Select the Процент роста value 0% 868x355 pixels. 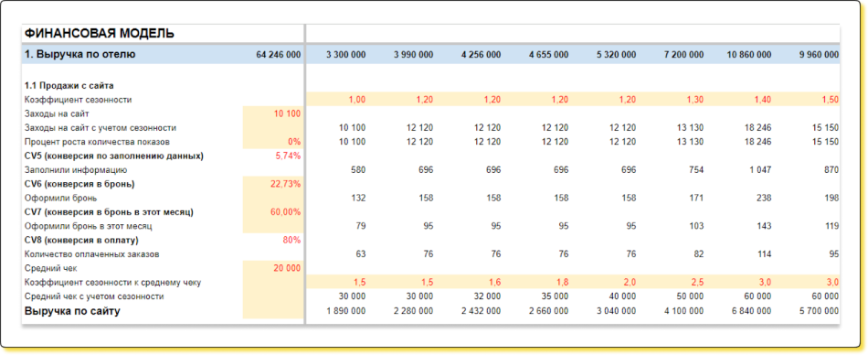pos(294,142)
